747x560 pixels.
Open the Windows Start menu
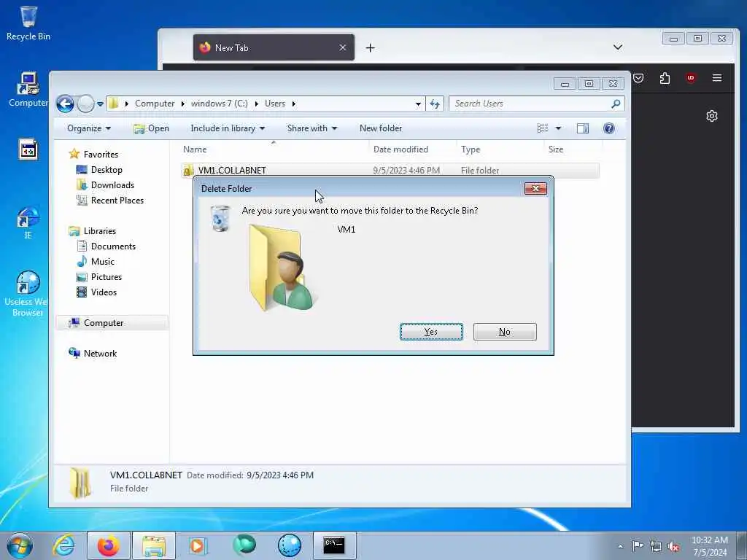tap(20, 545)
